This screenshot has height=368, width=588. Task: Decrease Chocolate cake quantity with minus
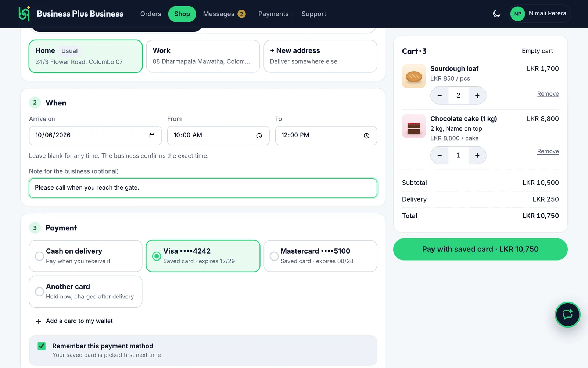(x=440, y=155)
